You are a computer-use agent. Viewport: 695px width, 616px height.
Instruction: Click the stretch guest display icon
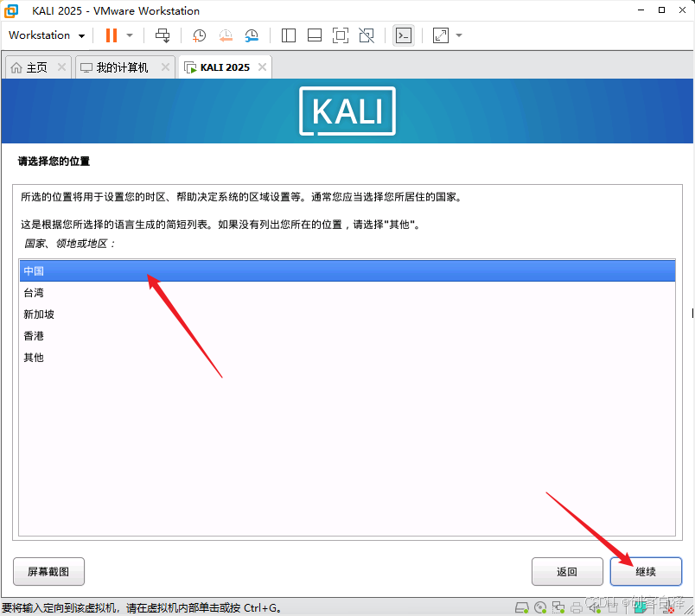[441, 35]
